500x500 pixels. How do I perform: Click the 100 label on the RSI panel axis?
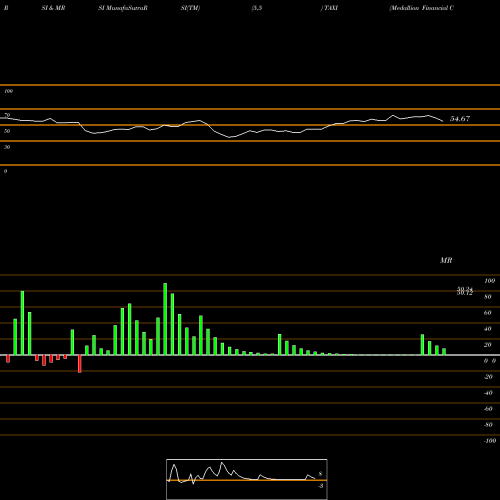pyautogui.click(x=8, y=91)
